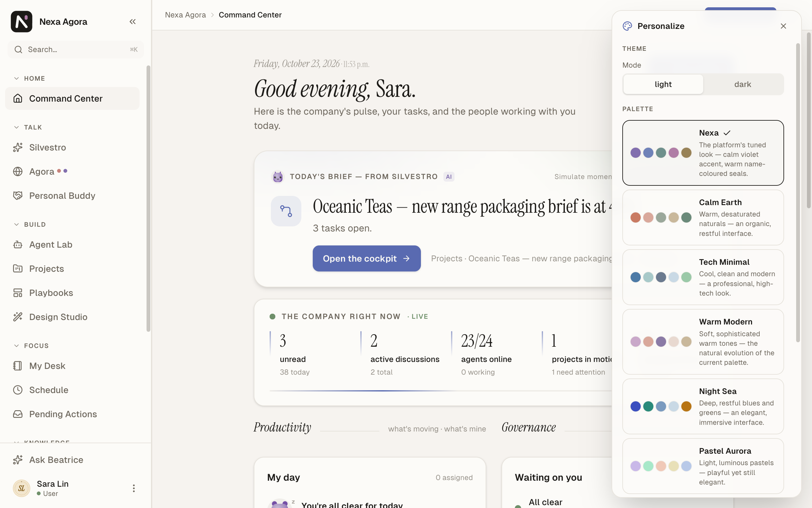Close the Personalize panel
Viewport: 812px width, 508px height.
783,26
